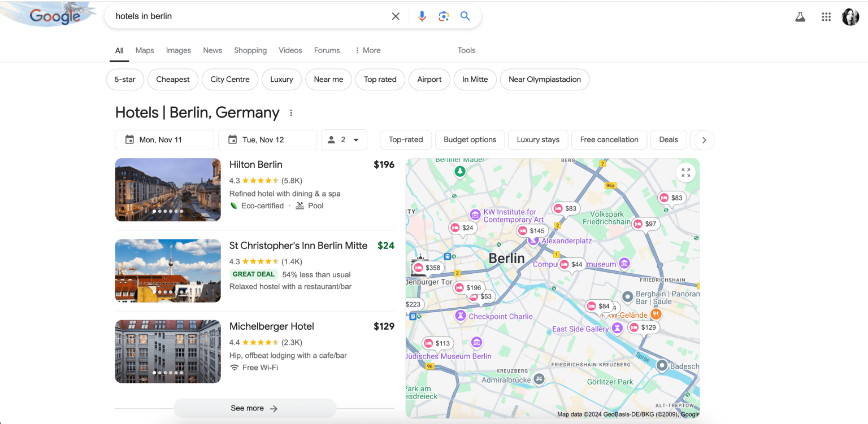868x424 pixels.
Task: Expand the map with the fullscreen icon
Action: 685,172
